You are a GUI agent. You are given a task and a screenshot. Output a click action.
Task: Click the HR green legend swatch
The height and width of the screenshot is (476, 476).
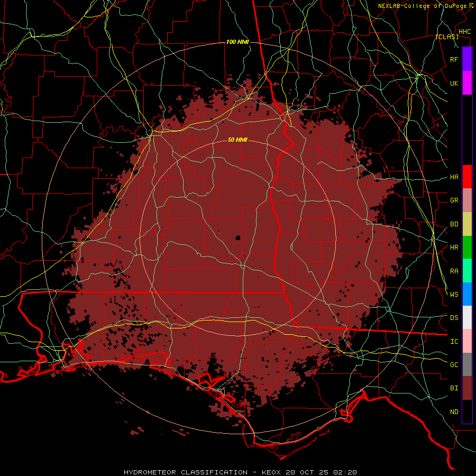[467, 248]
